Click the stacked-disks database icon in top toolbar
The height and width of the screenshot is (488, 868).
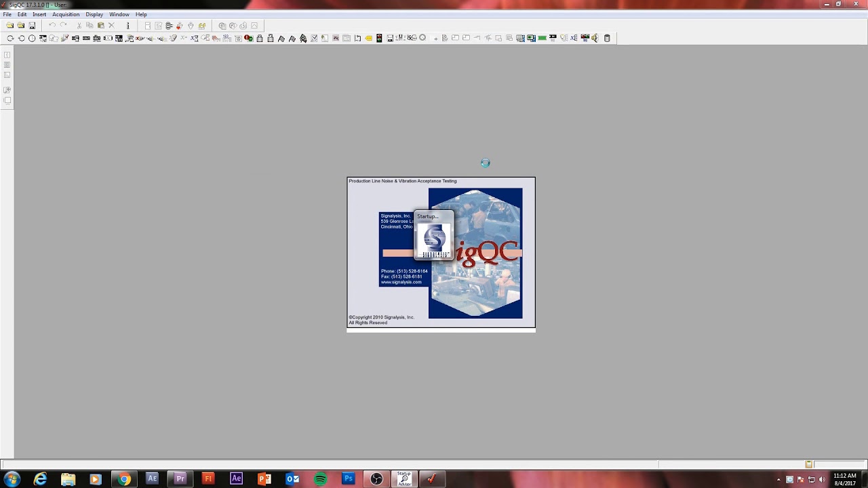169,26
